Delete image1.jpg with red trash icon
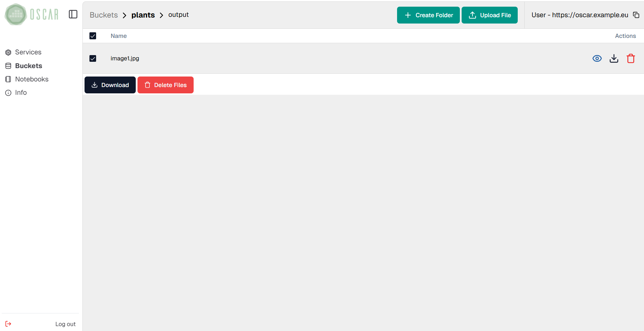This screenshot has width=644, height=331. coord(630,59)
